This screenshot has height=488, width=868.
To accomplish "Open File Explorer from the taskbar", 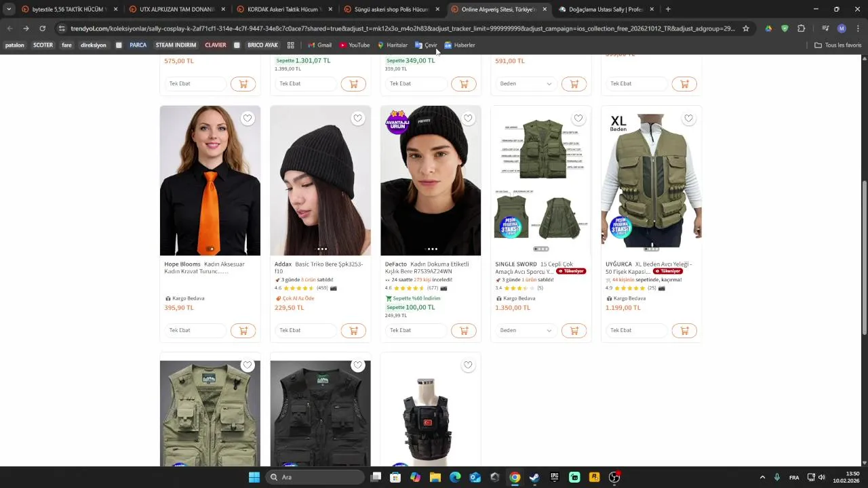I will point(435,477).
